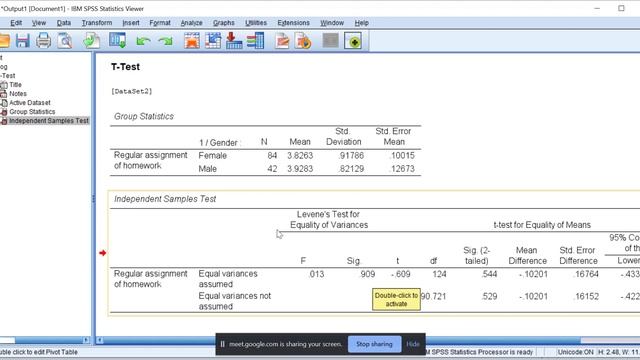Click Female mean value 3.8263
Screen dimensions: 640x360
tap(300, 156)
